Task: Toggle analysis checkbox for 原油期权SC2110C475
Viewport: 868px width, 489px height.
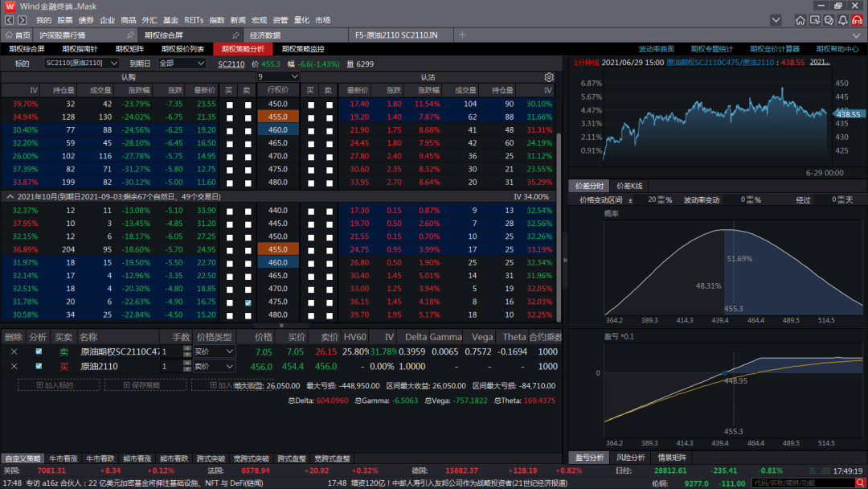Action: click(39, 351)
